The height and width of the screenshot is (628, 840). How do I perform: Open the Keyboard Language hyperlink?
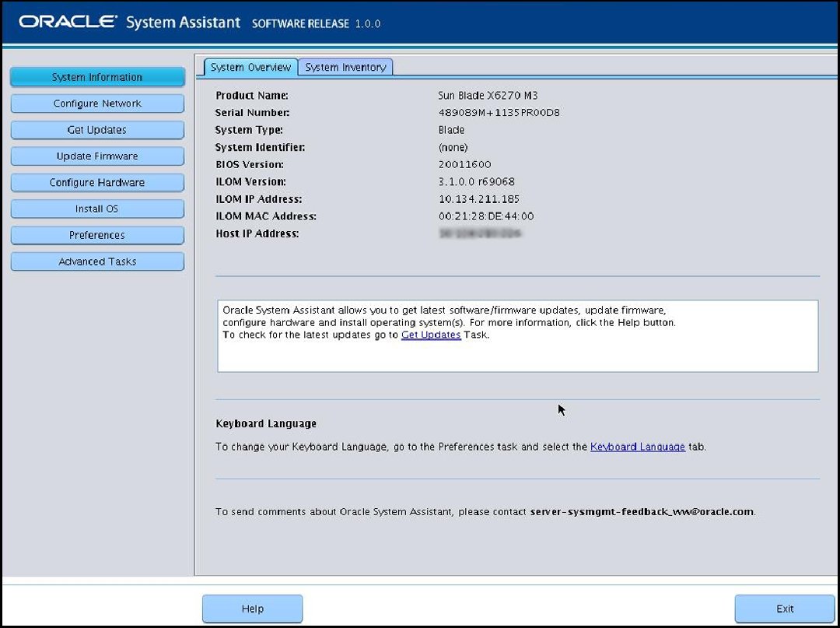[x=637, y=447]
